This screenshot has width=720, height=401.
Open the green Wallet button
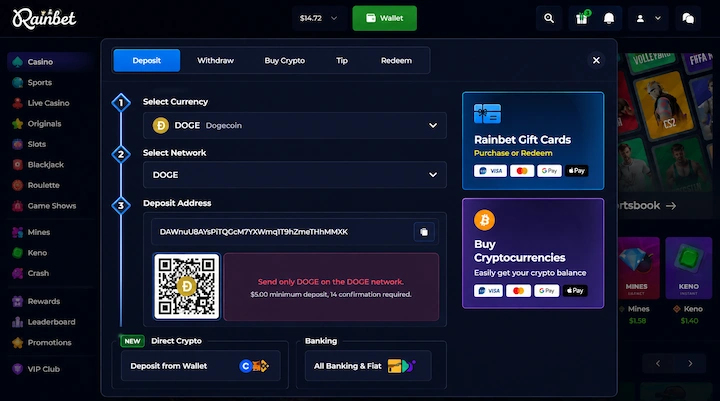pos(384,18)
